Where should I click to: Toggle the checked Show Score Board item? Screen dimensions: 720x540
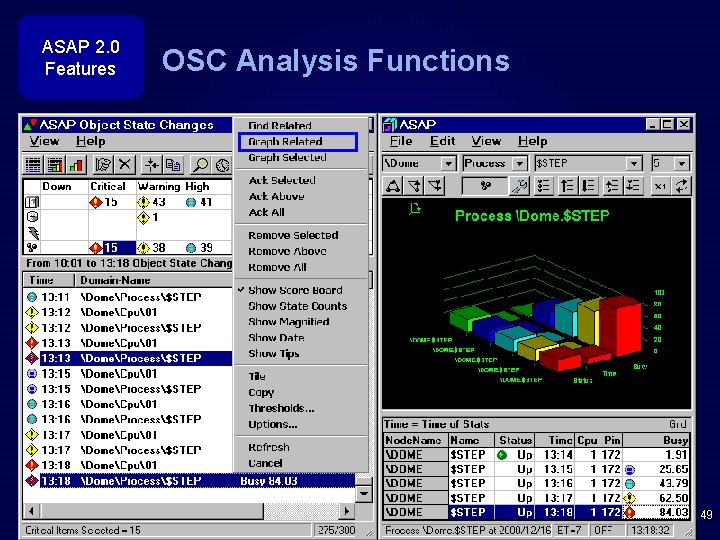click(295, 290)
